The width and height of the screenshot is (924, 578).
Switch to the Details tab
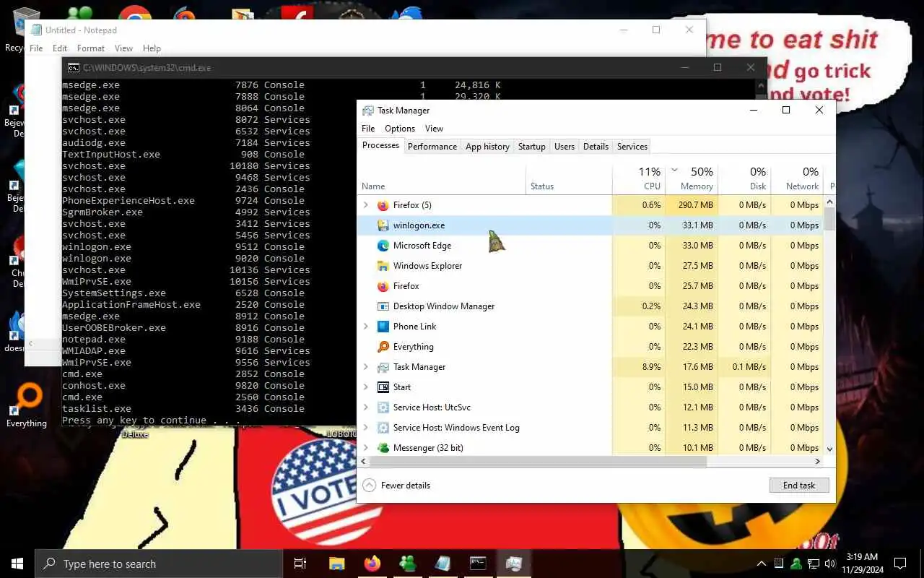click(x=596, y=146)
